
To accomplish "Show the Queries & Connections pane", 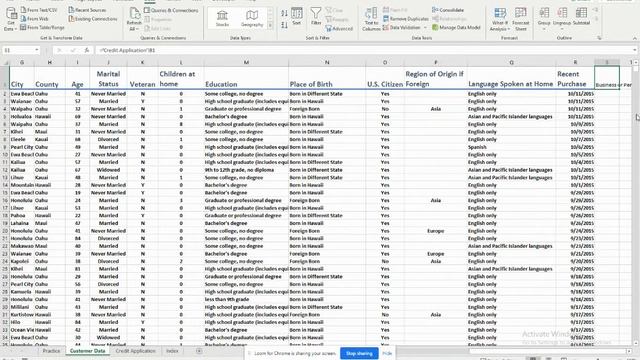I will 171,10.
